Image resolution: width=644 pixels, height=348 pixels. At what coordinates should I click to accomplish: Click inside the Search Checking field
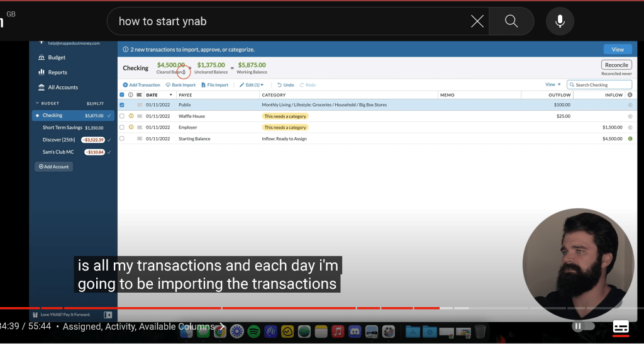(x=599, y=84)
